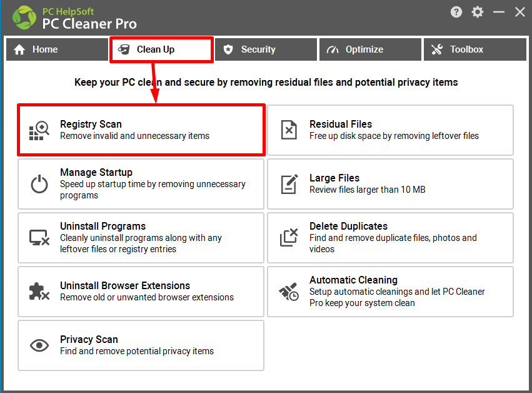Click the Clean Up bucket icon

pyautogui.click(x=124, y=49)
